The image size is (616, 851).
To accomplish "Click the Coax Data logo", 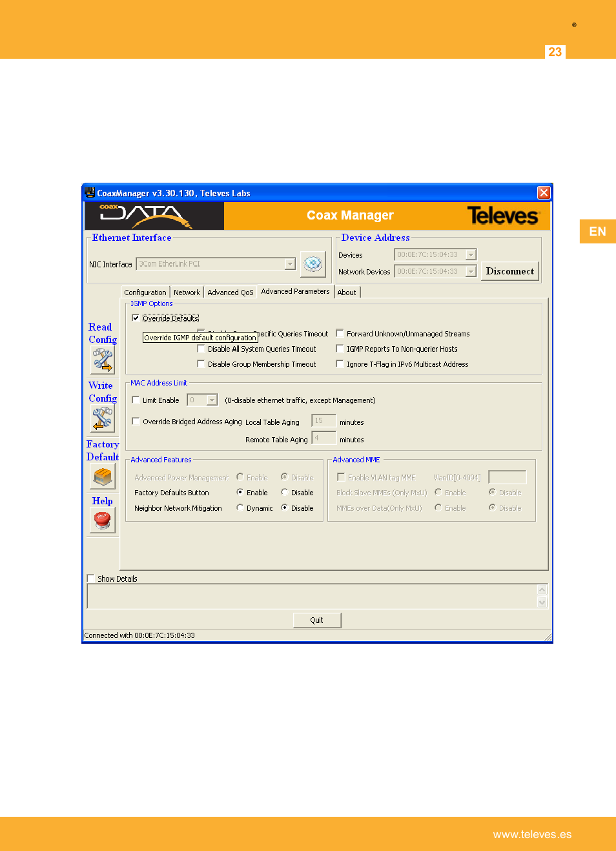I will tap(154, 216).
